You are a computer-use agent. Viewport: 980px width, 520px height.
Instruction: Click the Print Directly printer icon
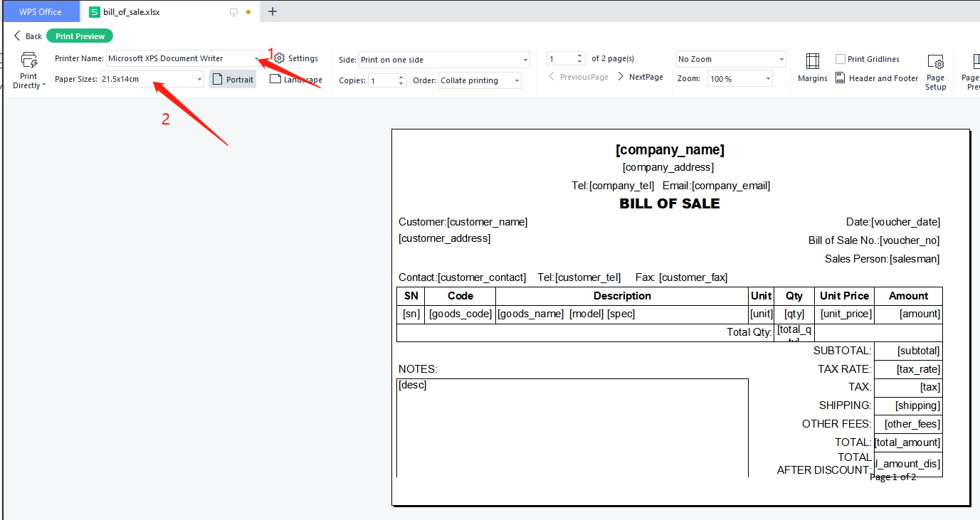click(28, 60)
